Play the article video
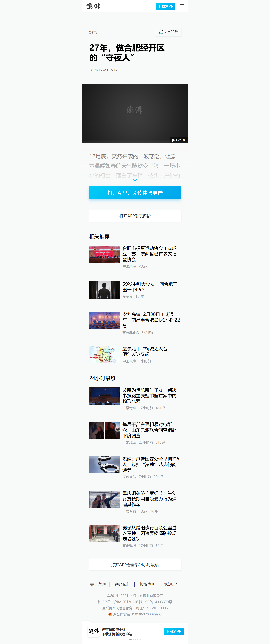 click(135, 113)
